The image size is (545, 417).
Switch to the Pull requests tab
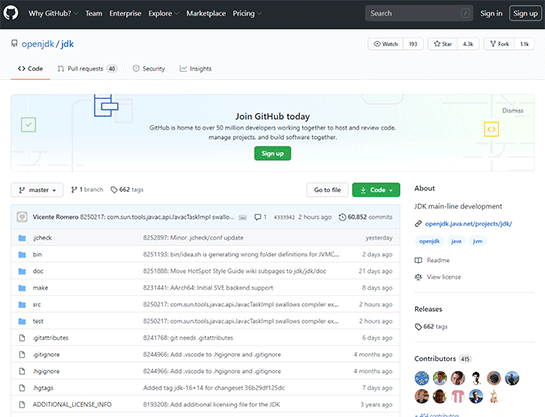pos(87,69)
